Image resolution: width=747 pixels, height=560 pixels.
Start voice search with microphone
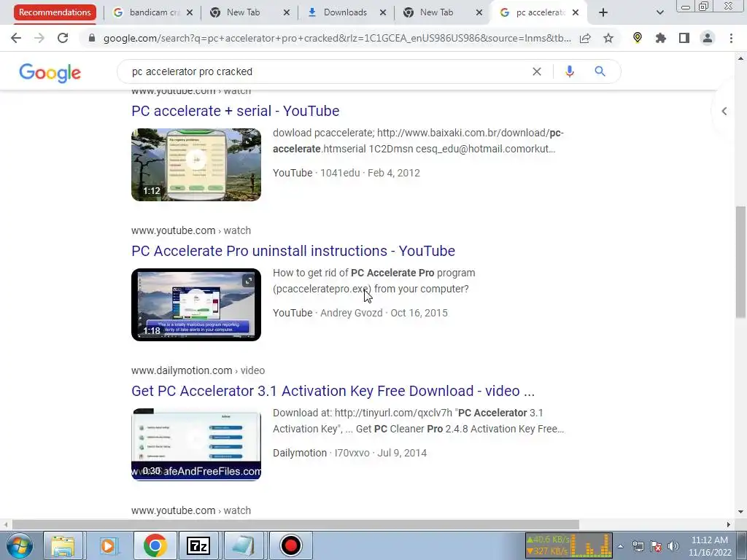pos(569,71)
